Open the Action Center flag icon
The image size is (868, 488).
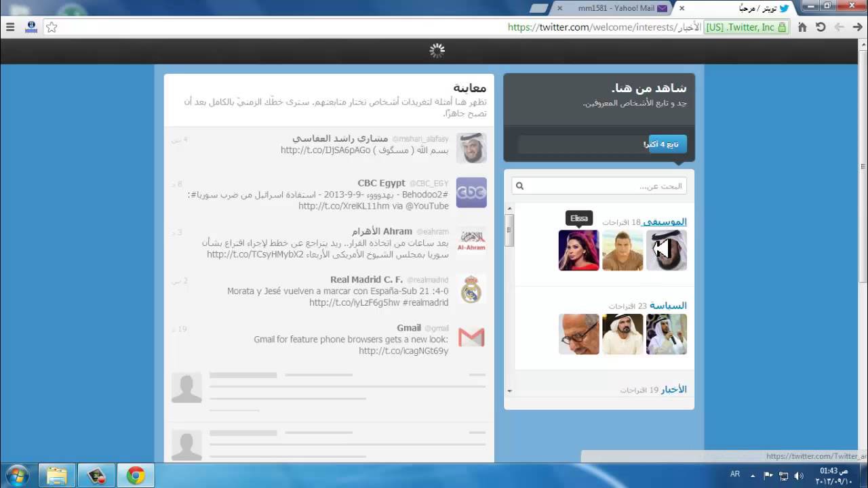(768, 475)
